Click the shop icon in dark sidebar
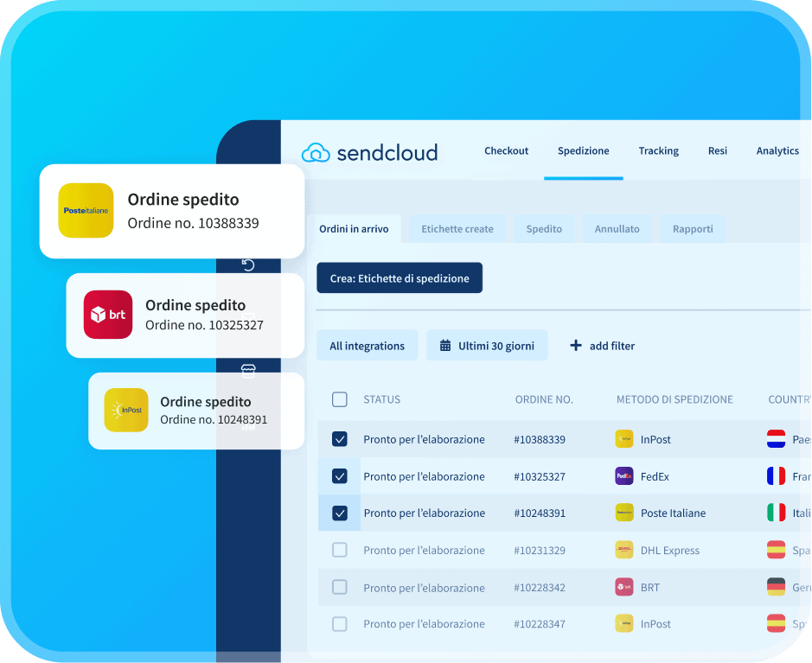 248,371
